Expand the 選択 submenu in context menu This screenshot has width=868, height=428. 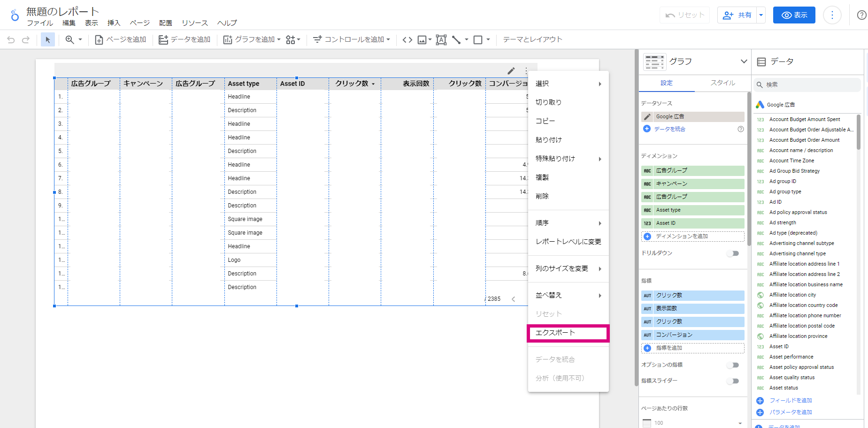[568, 84]
